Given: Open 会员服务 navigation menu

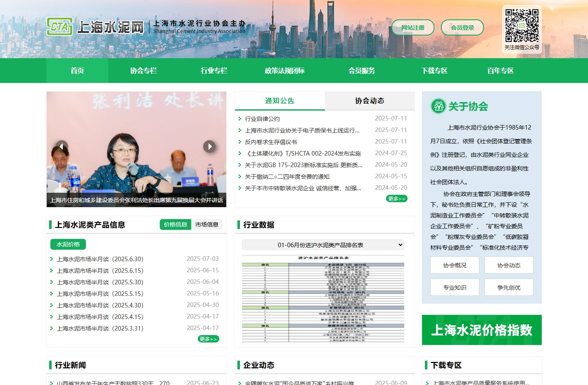Looking at the screenshot, I should 362,71.
